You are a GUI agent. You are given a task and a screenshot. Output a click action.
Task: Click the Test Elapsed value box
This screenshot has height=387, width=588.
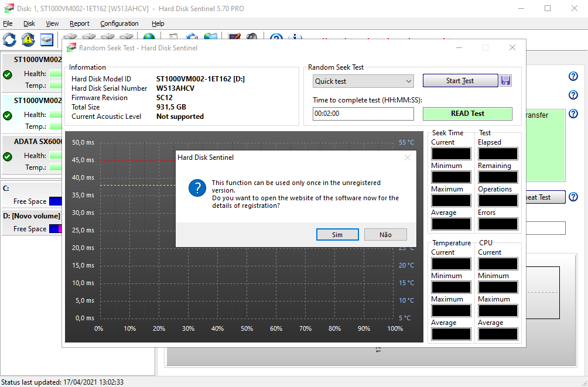(x=498, y=154)
